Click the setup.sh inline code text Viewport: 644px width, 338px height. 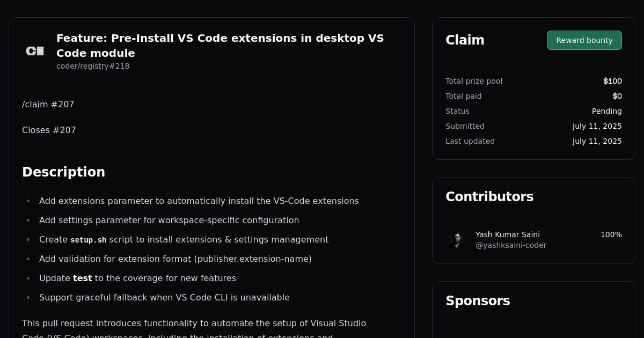89,240
